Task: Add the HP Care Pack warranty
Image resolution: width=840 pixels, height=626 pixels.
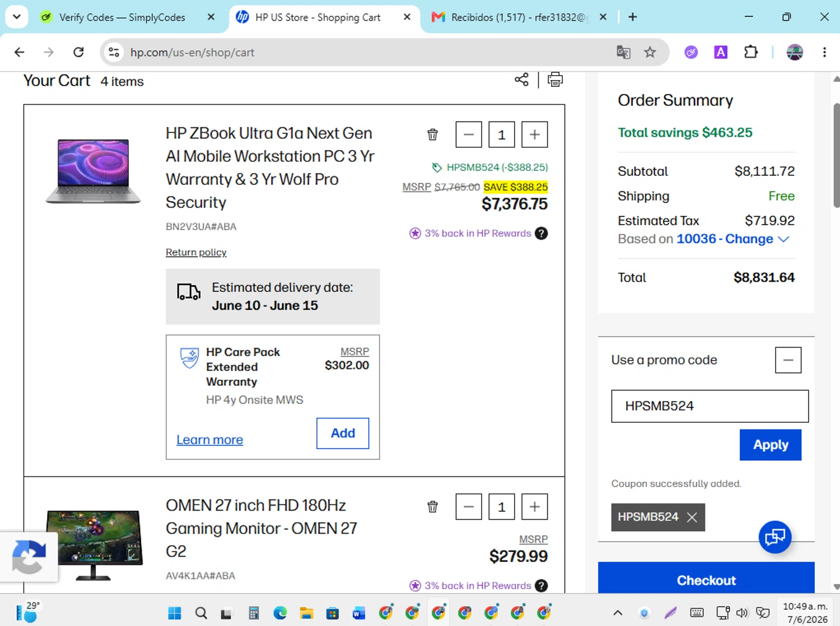Action: coord(343,433)
